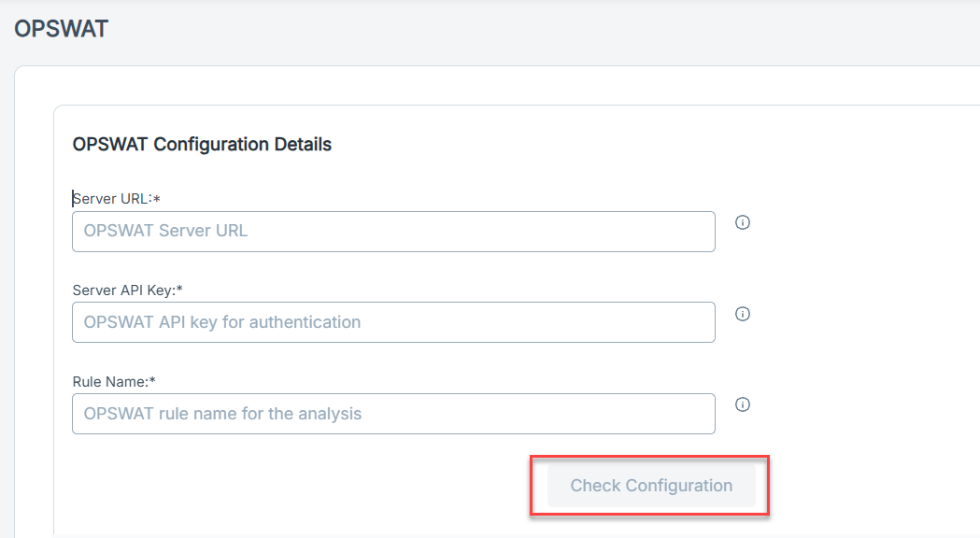Click the Check Configuration button
The image size is (980, 538).
651,486
